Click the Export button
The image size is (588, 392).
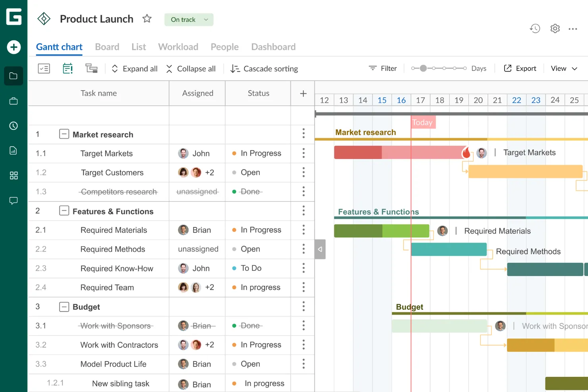(x=520, y=68)
